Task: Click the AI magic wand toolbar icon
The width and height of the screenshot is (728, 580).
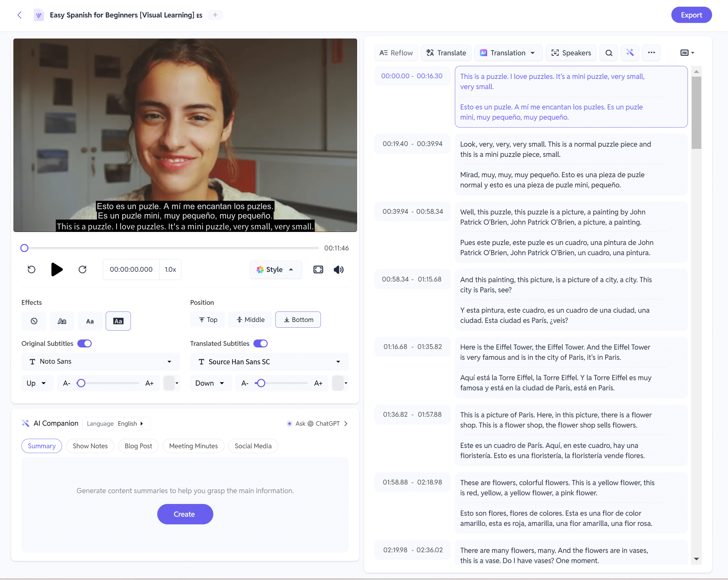Action: [630, 52]
